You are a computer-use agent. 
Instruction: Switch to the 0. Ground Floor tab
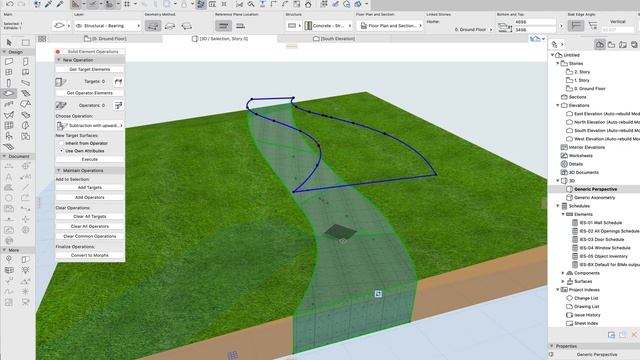pos(105,39)
